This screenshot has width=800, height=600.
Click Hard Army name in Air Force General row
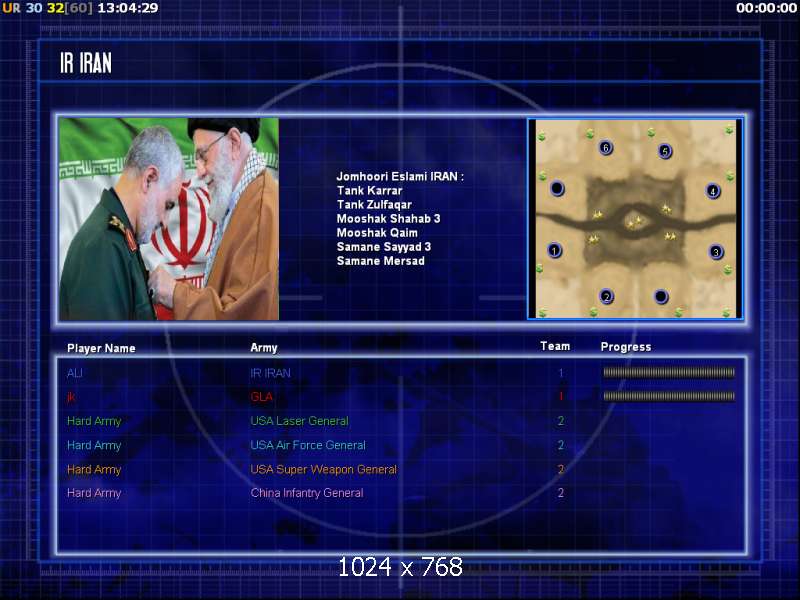pyautogui.click(x=94, y=445)
